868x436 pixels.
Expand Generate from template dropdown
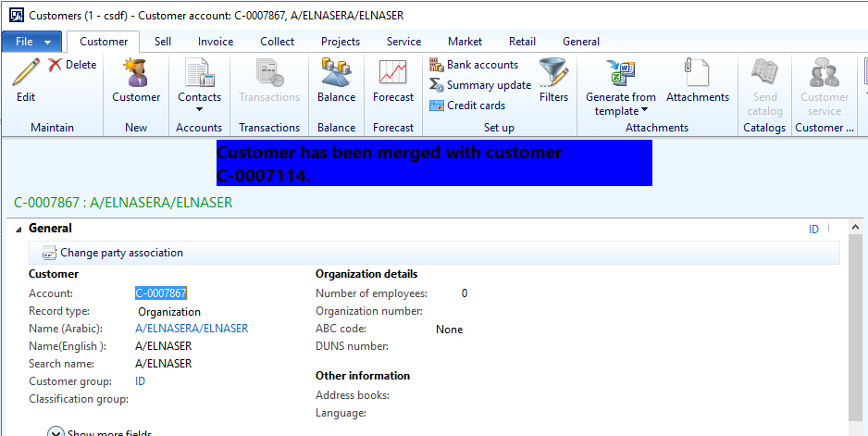(644, 111)
